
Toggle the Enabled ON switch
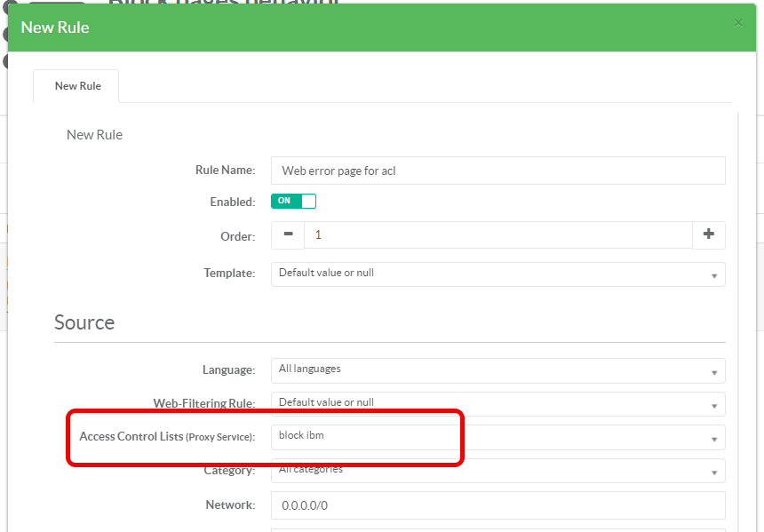pyautogui.click(x=293, y=202)
